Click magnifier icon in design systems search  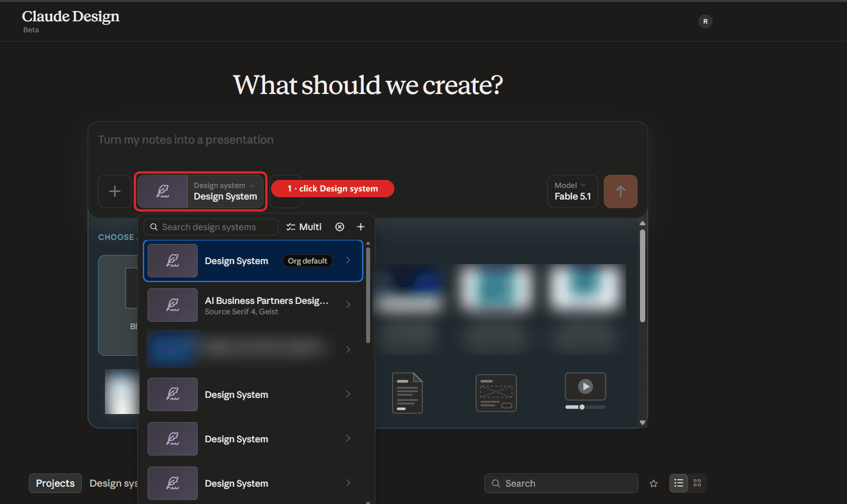154,227
